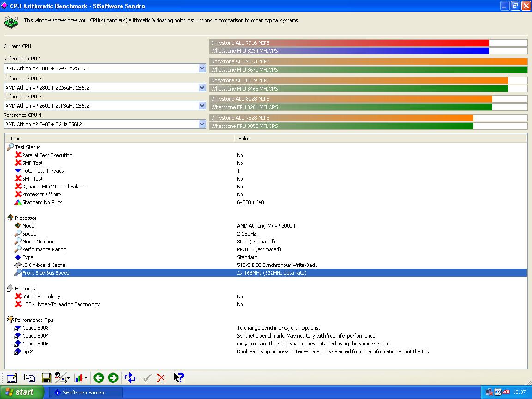Click the green Back arrow

(99, 378)
